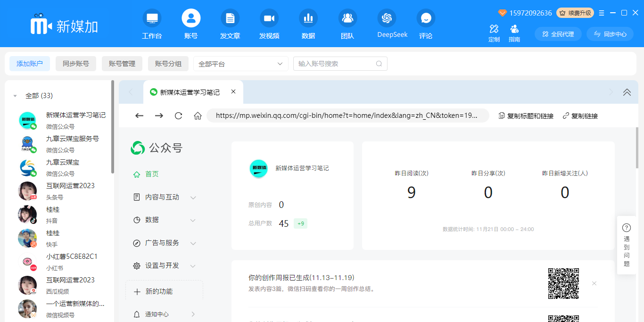Launch the DeepSeek tool icon
This screenshot has height=322, width=644.
click(387, 19)
